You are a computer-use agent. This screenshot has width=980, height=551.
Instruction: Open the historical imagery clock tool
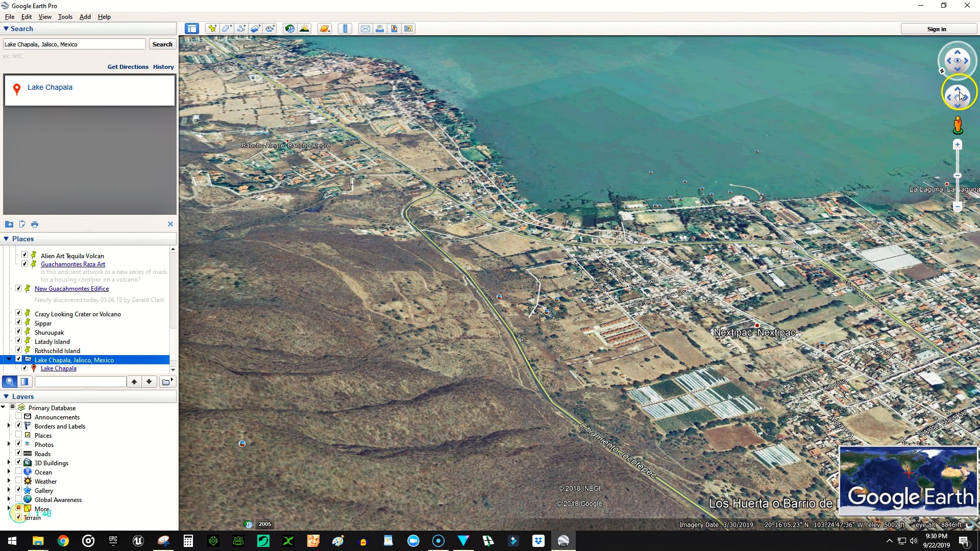point(289,29)
